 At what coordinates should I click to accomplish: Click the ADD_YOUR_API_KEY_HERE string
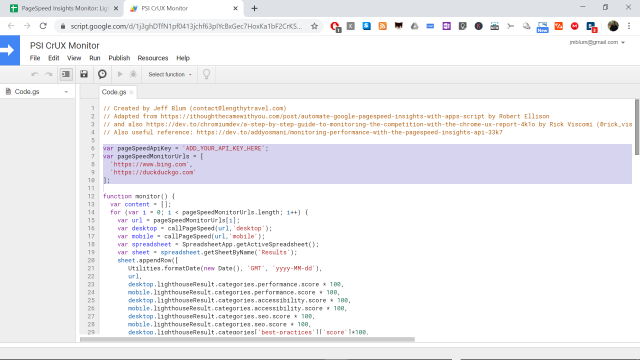coord(224,149)
